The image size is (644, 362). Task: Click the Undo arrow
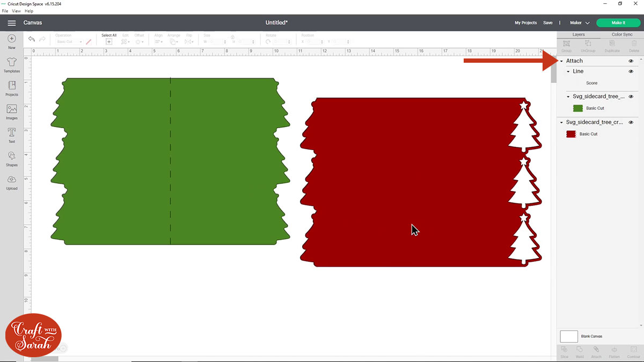point(31,39)
